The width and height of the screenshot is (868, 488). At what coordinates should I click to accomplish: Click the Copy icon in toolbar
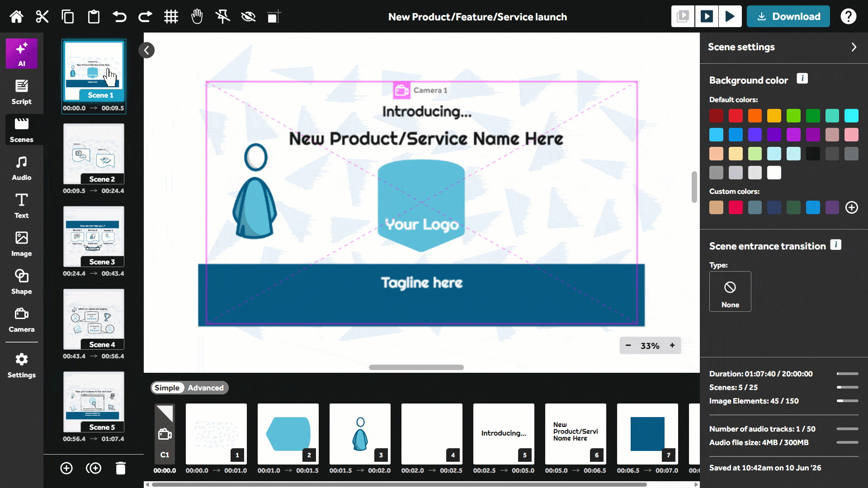(x=68, y=17)
